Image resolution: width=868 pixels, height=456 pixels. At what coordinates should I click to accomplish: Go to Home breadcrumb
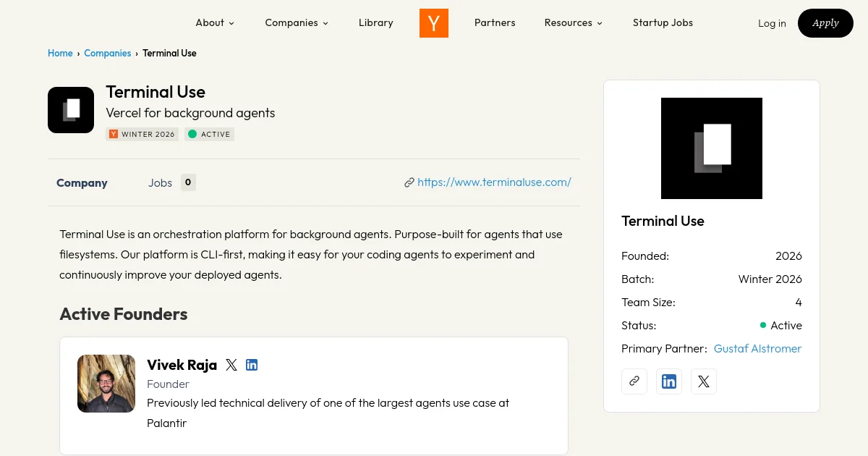pyautogui.click(x=60, y=53)
